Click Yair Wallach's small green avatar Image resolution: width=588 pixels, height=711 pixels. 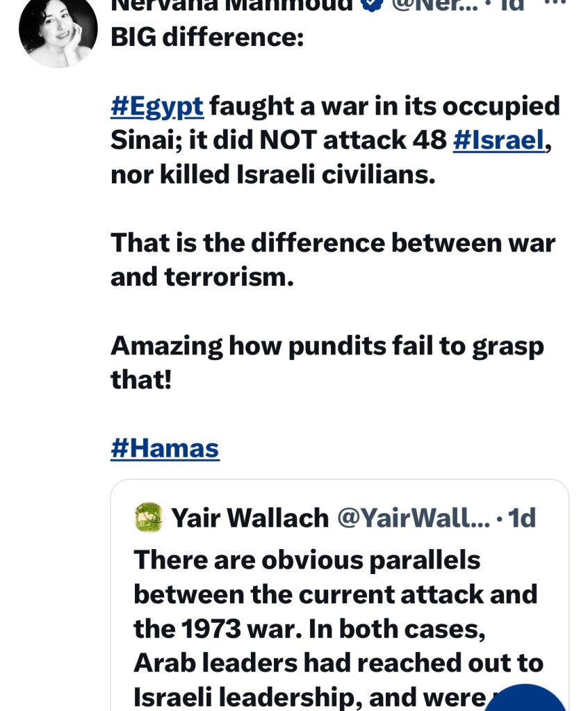click(148, 518)
